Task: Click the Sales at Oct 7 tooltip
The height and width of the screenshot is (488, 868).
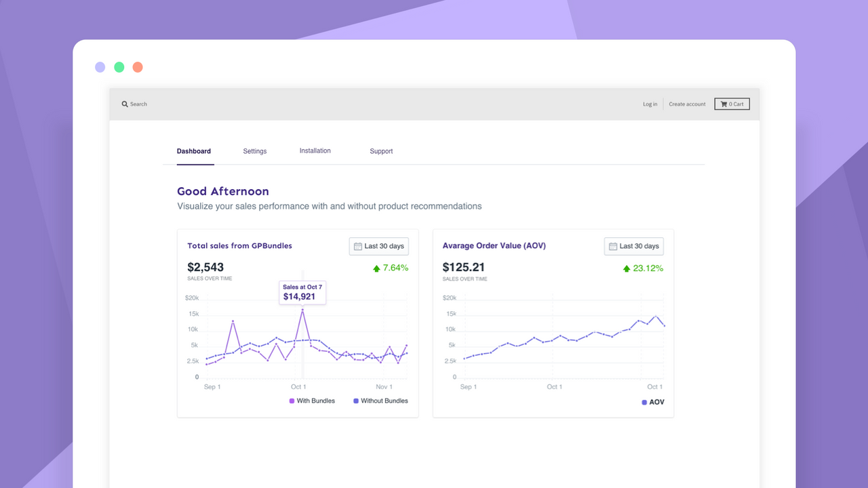Action: click(302, 292)
